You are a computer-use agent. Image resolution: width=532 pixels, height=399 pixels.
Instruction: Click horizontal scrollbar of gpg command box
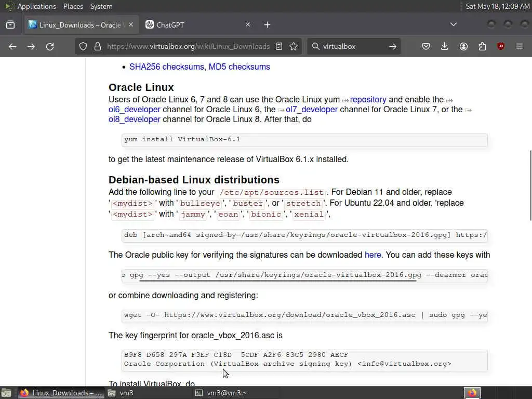pos(277,281)
